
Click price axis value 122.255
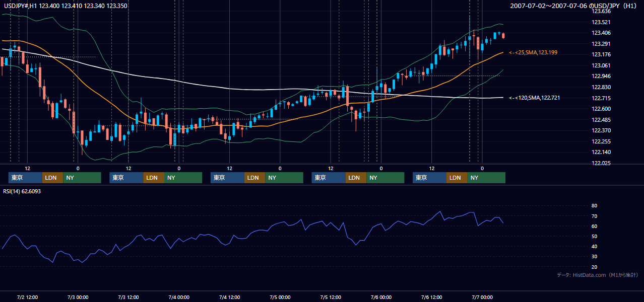pos(601,141)
